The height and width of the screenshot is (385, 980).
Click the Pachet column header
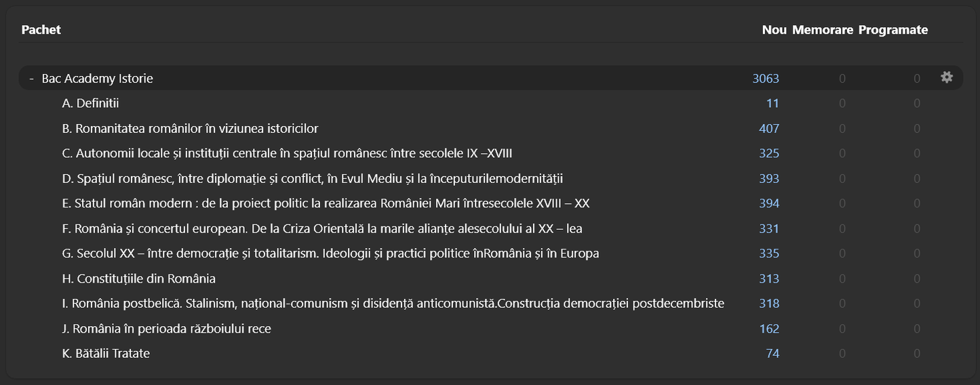pyautogui.click(x=41, y=30)
